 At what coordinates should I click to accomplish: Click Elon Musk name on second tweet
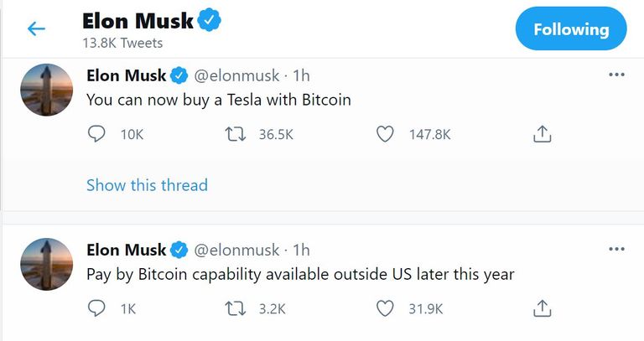[x=126, y=250]
